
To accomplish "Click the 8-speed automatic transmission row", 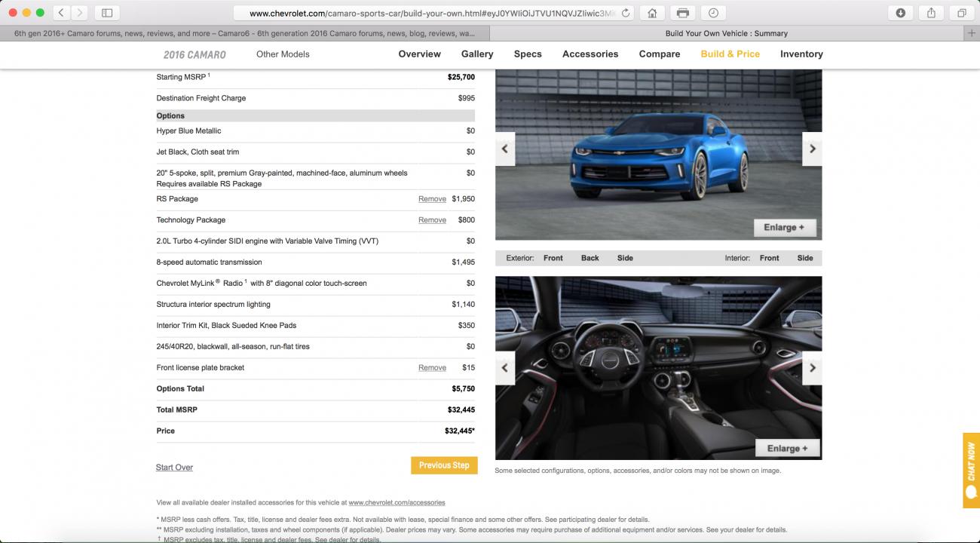I will point(315,262).
